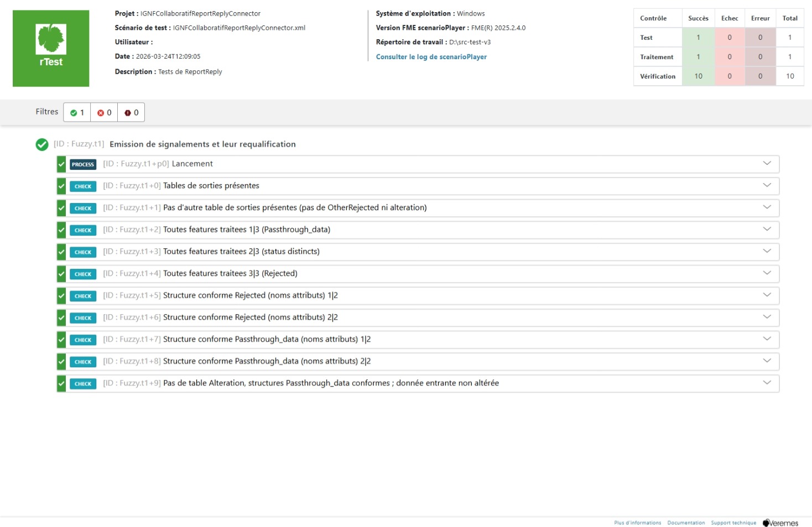Image resolution: width=812 pixels, height=527 pixels.
Task: Click green status tick on Lancement row
Action: click(61, 164)
